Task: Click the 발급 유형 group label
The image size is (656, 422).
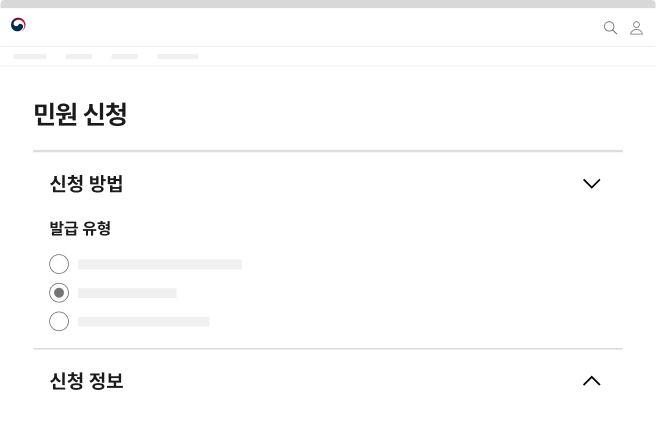Action: [80, 228]
